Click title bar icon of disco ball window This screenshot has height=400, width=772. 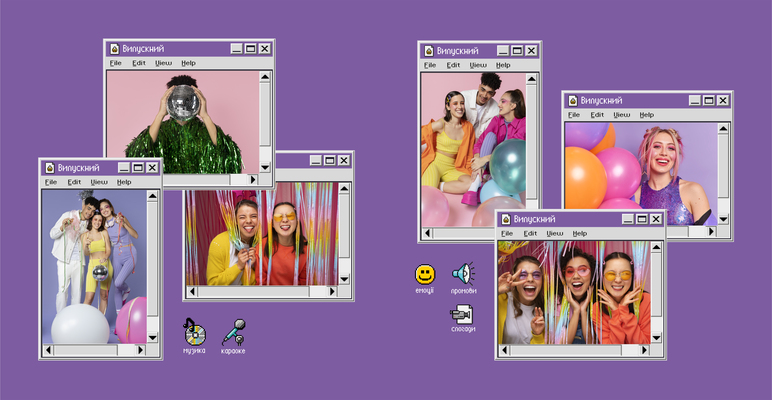click(115, 49)
